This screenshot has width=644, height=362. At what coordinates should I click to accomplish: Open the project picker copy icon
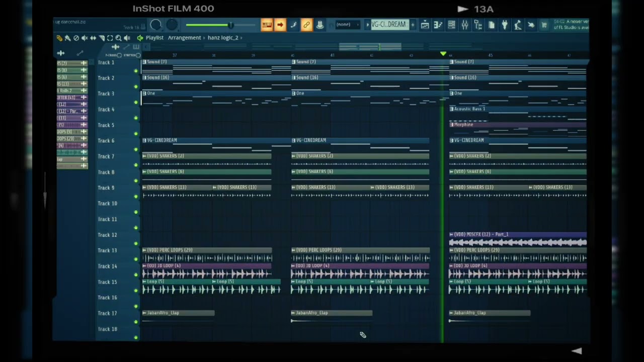coord(491,25)
